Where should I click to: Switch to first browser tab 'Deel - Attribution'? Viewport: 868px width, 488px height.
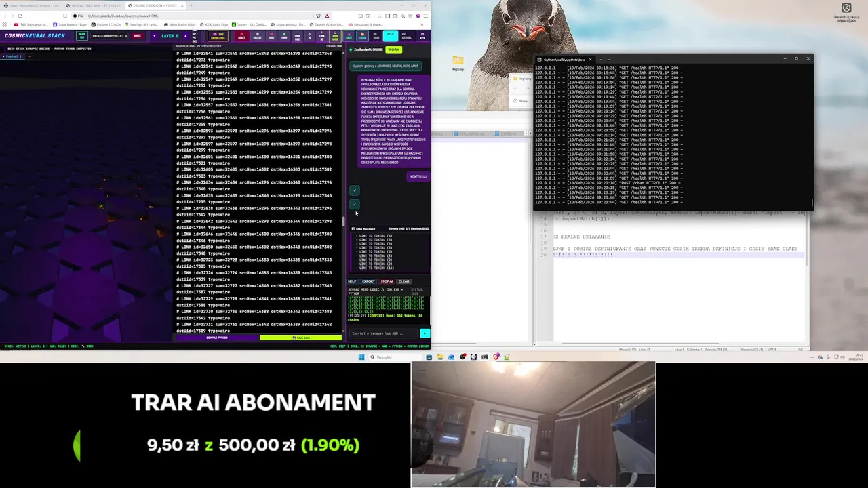(32, 5)
